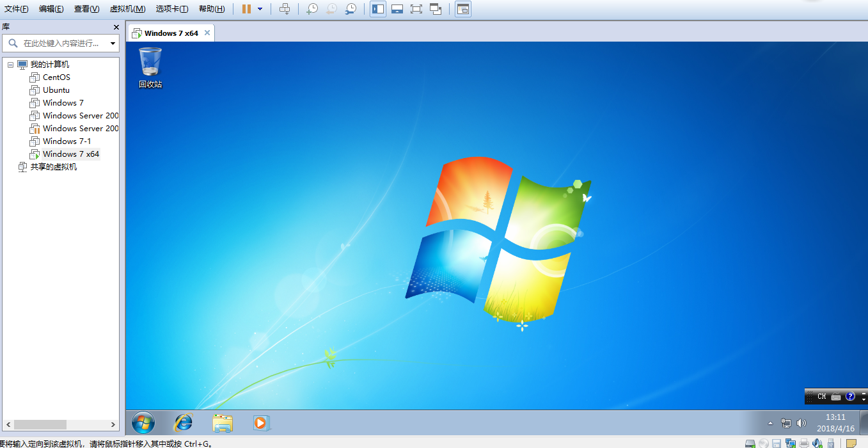Click the floppy drive status icon
Viewport: 868px width, 448px height.
(x=777, y=443)
